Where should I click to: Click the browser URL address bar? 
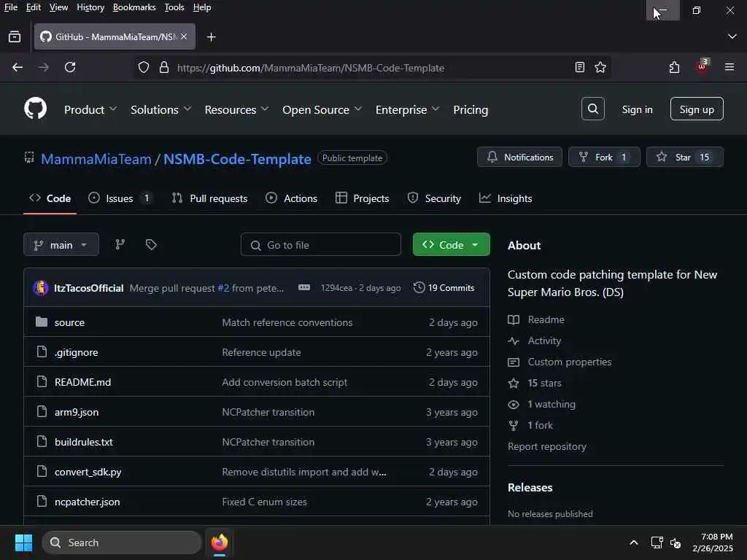pos(371,68)
